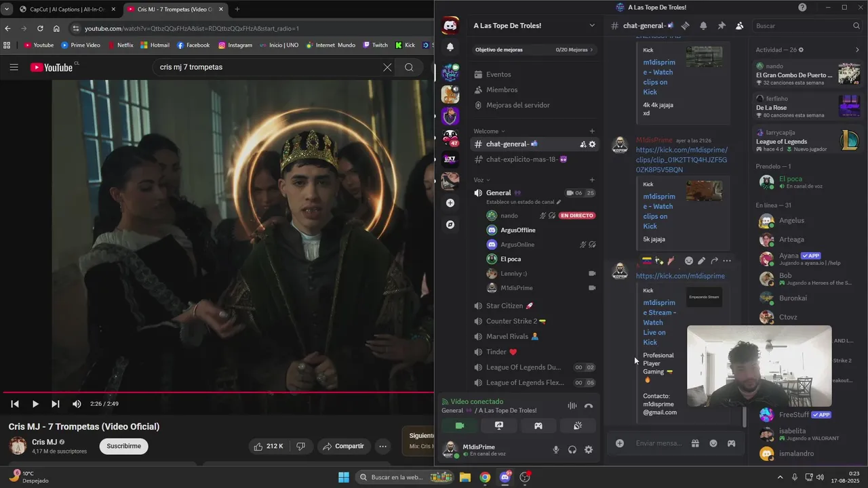Seek on the YouTube progress bar
This screenshot has width=868, height=488.
pyautogui.click(x=217, y=392)
